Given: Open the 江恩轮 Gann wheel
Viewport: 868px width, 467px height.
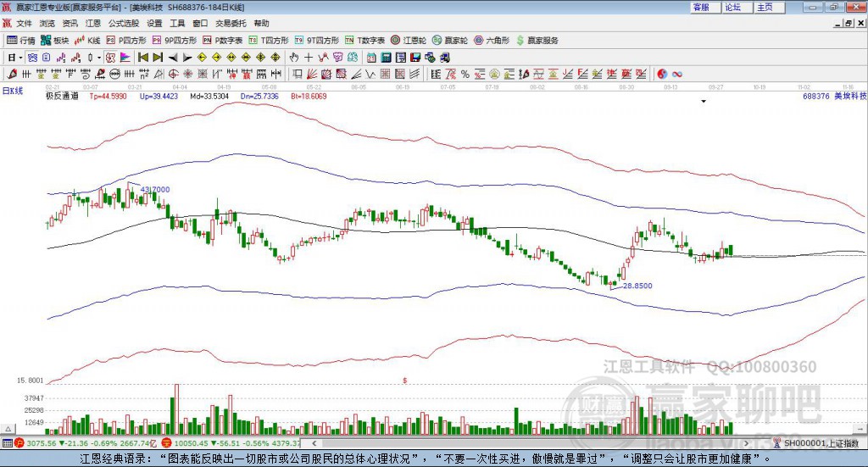Looking at the screenshot, I should (409, 41).
